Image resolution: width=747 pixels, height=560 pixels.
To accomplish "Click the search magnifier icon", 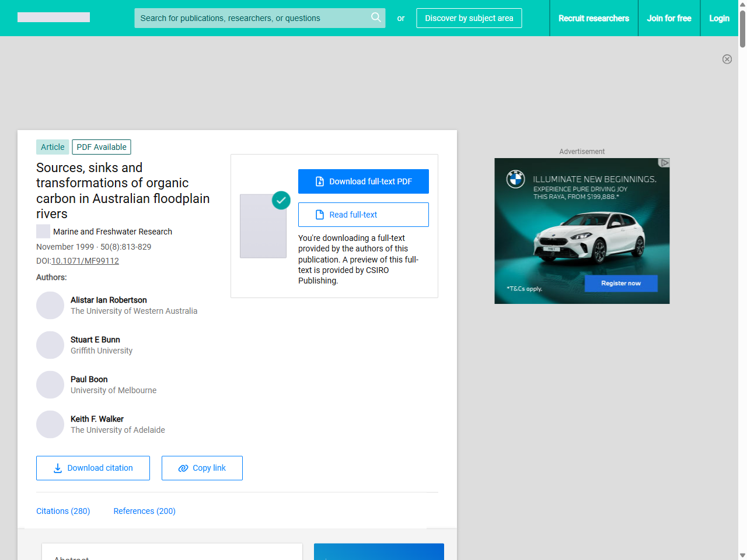I will point(376,17).
